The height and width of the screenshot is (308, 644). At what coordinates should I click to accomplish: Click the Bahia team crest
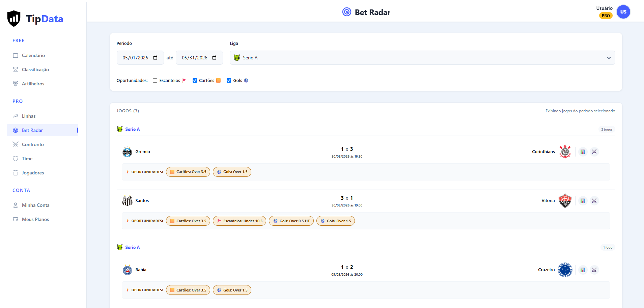tap(127, 270)
